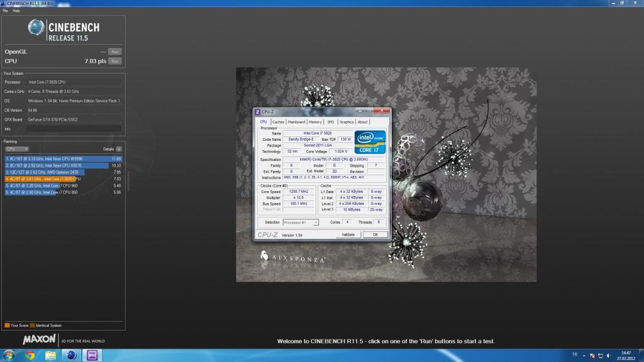Click the MAXON logo

[39, 339]
